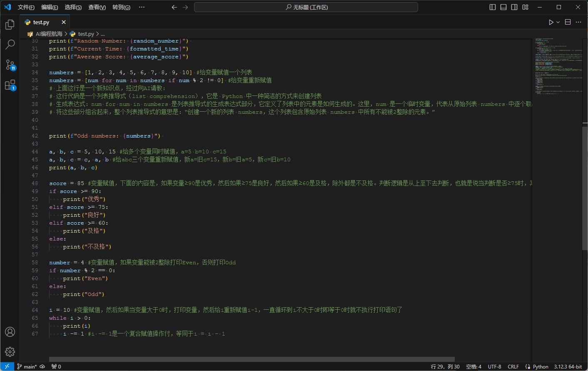This screenshot has height=371, width=588.
Task: Show ports forwarded indicator showing 0
Action: [56, 367]
